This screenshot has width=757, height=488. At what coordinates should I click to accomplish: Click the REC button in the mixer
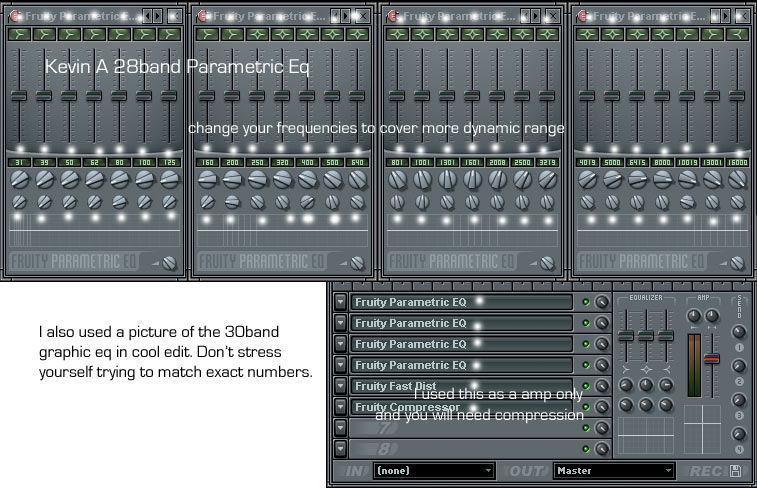[x=707, y=471]
